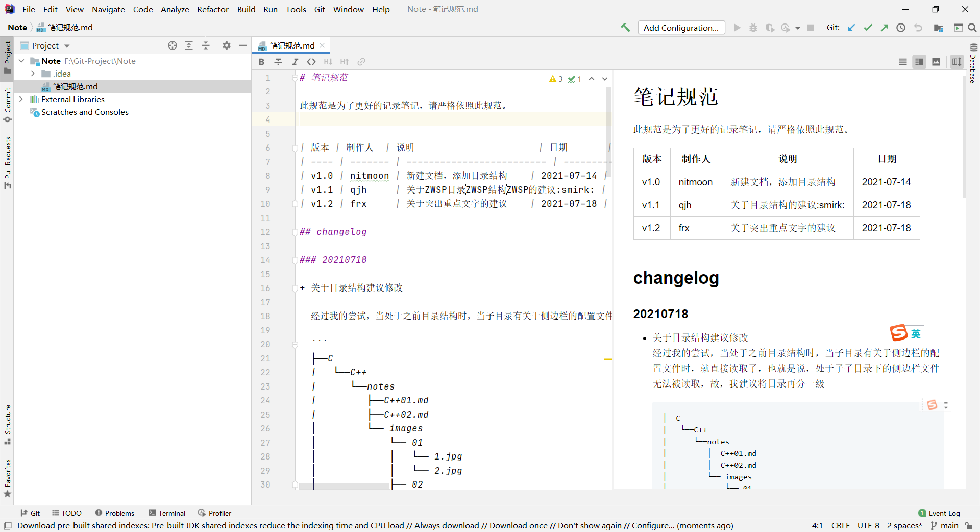Close the 笔记规范.md editor tab
Screen dimensions: 980x532
point(322,45)
